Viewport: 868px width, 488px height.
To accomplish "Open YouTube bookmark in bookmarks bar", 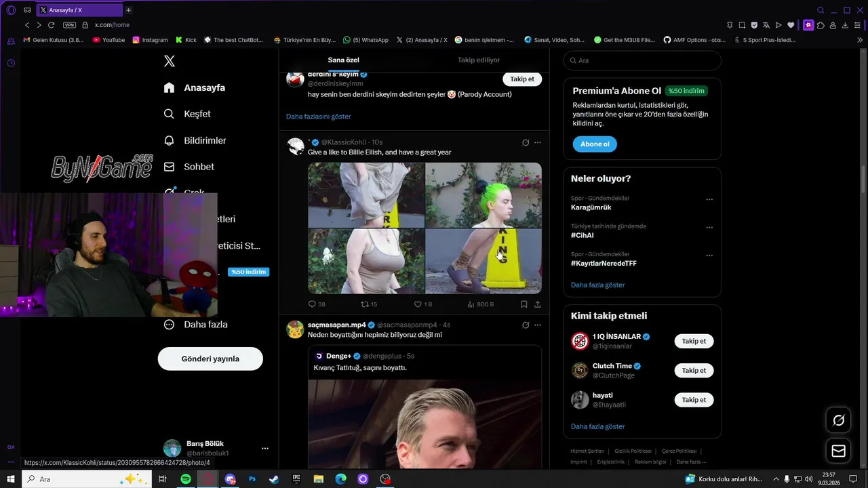I will pos(108,40).
